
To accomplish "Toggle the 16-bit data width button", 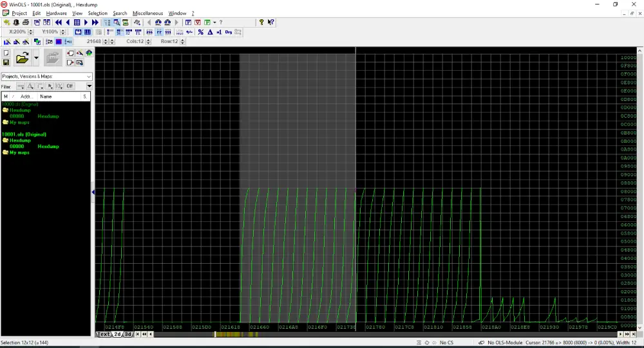I will point(119,32).
